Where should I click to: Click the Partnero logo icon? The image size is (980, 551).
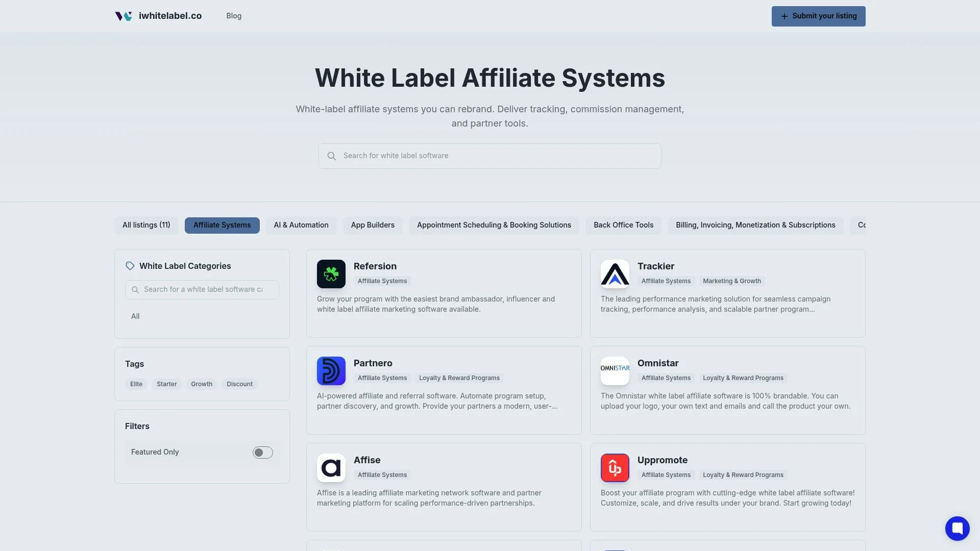pos(331,371)
